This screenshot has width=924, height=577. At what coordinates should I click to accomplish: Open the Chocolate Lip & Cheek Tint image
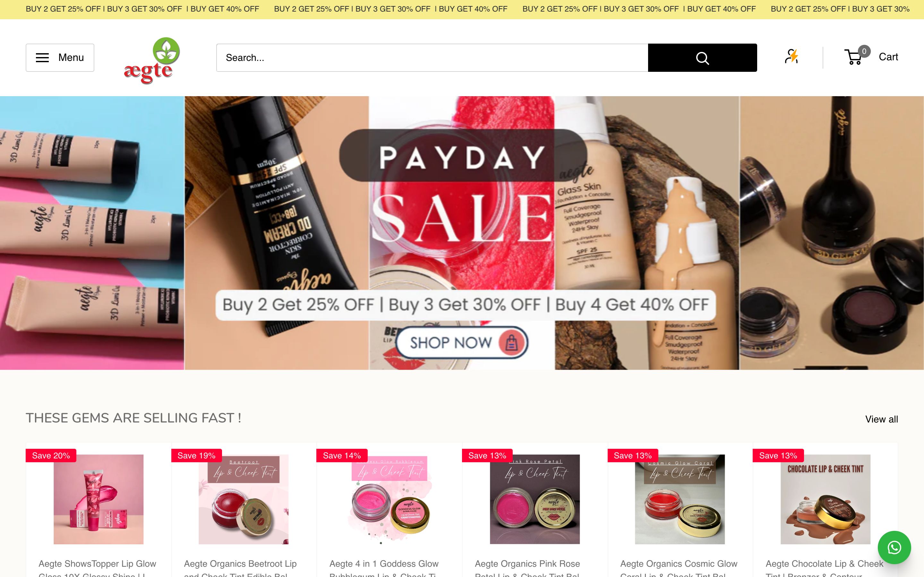(825, 499)
